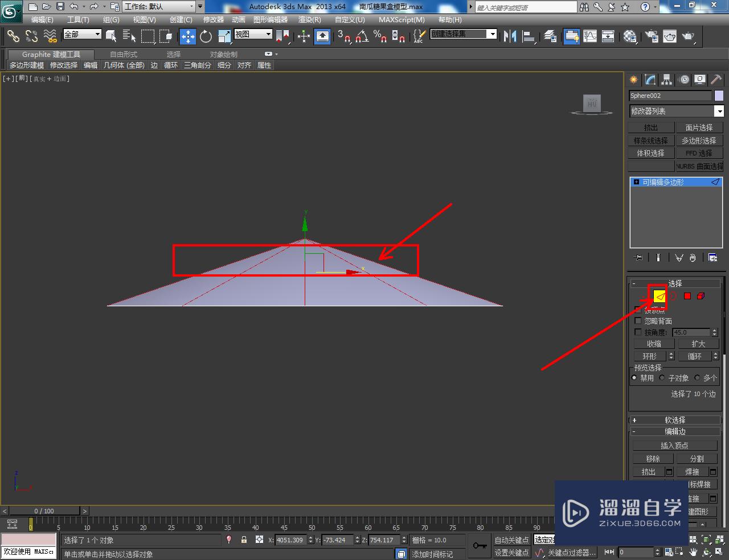Open MAXScript(M) menu

pos(402,19)
